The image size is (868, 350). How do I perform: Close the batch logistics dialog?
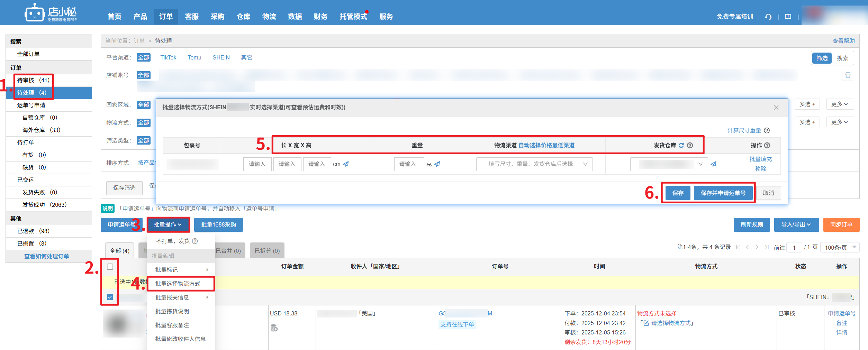[776, 108]
